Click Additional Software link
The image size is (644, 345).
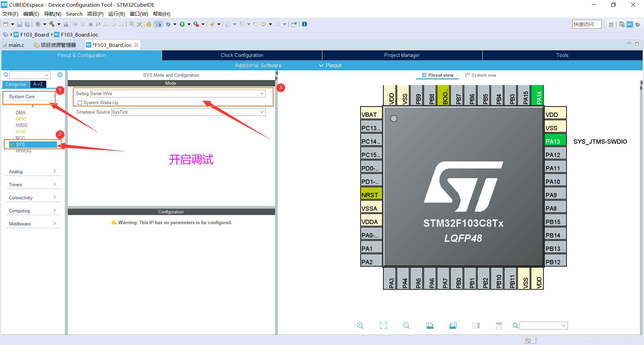[258, 66]
